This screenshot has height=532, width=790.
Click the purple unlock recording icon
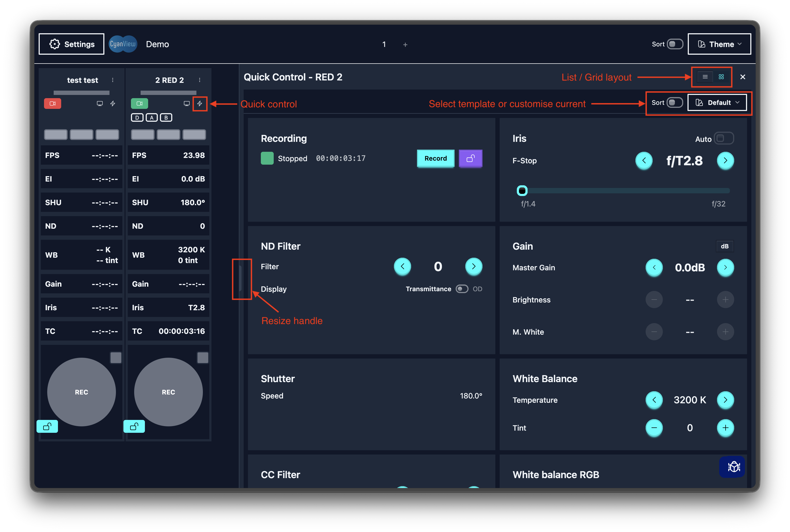point(470,158)
